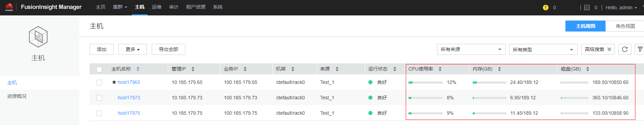Click green status dot for host17965

(370, 82)
